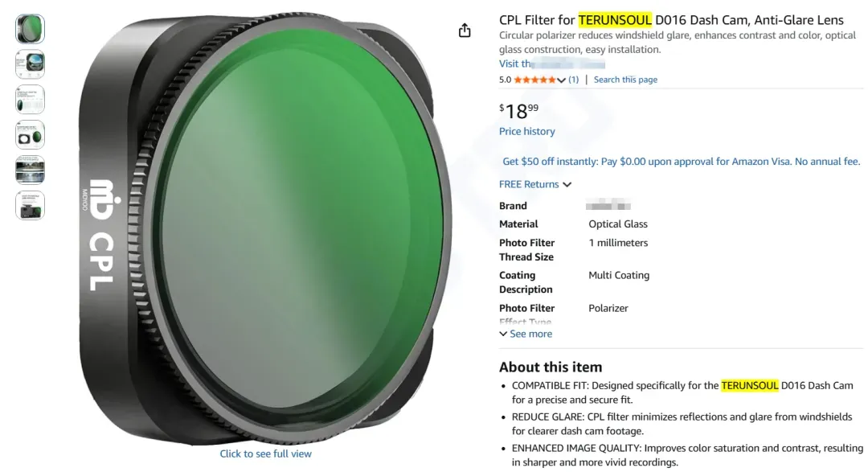868x472 pixels.
Task: Click the Amazon Visa $50 off offer
Action: click(681, 162)
